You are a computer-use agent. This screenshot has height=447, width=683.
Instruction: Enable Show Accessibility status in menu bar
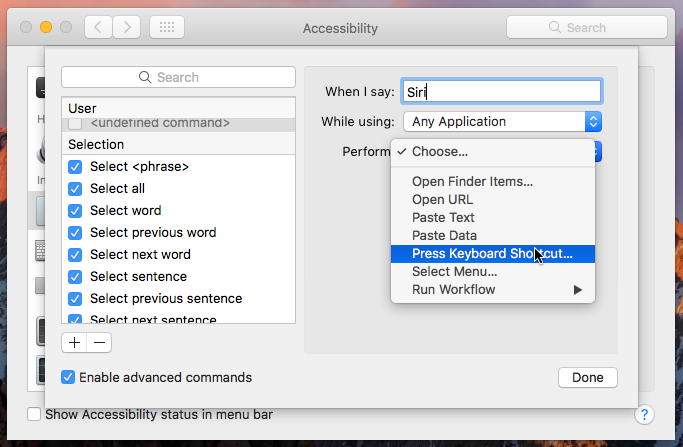pyautogui.click(x=34, y=414)
